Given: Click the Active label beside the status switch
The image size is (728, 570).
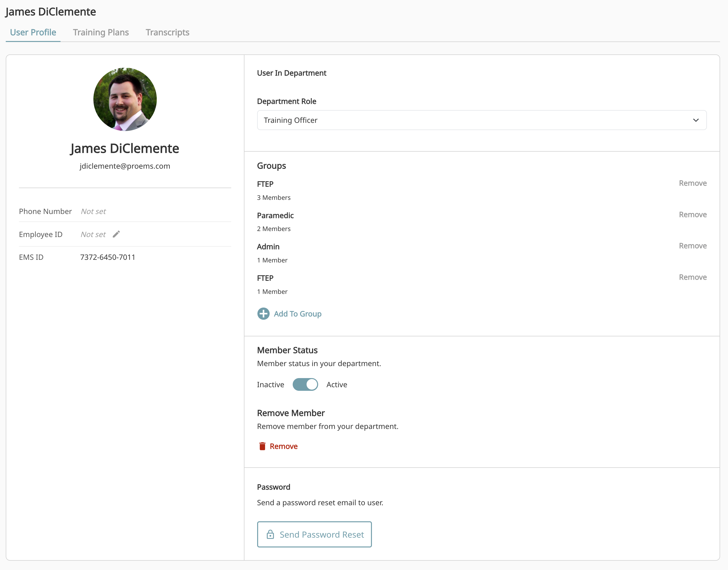Looking at the screenshot, I should coord(337,385).
